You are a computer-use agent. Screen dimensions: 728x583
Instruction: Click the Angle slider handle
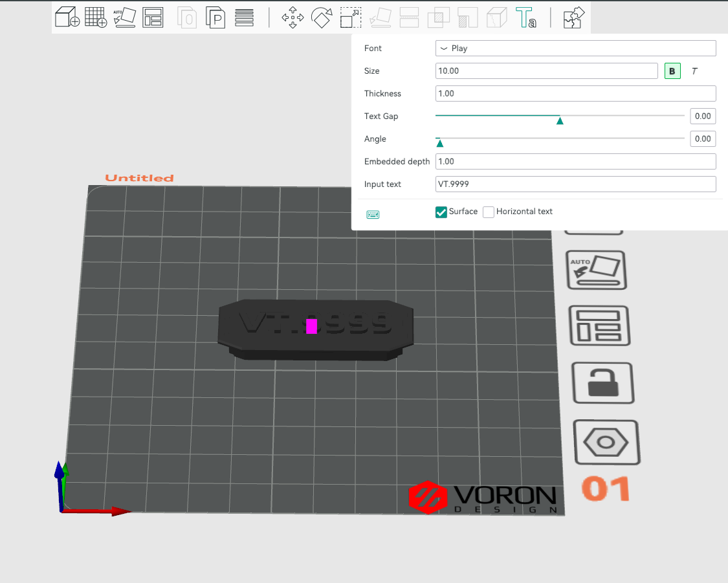[440, 143]
